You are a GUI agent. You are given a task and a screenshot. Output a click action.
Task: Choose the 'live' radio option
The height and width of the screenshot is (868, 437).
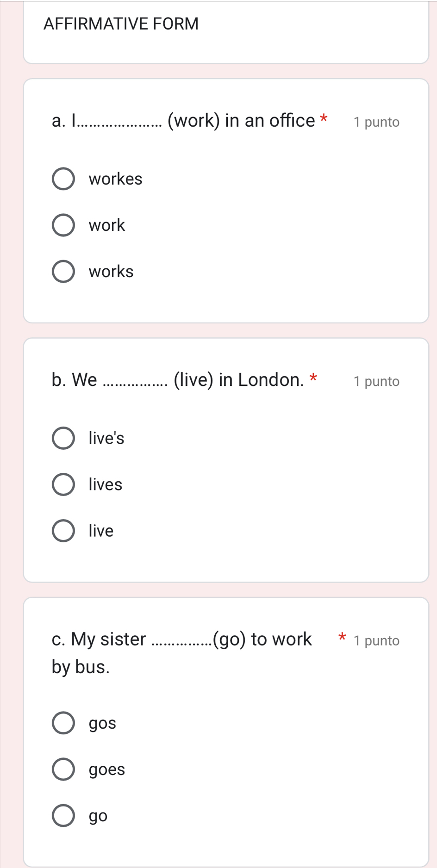63,531
